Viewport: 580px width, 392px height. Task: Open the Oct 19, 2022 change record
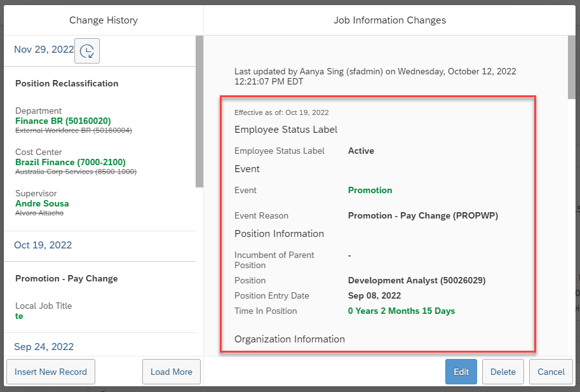(43, 245)
